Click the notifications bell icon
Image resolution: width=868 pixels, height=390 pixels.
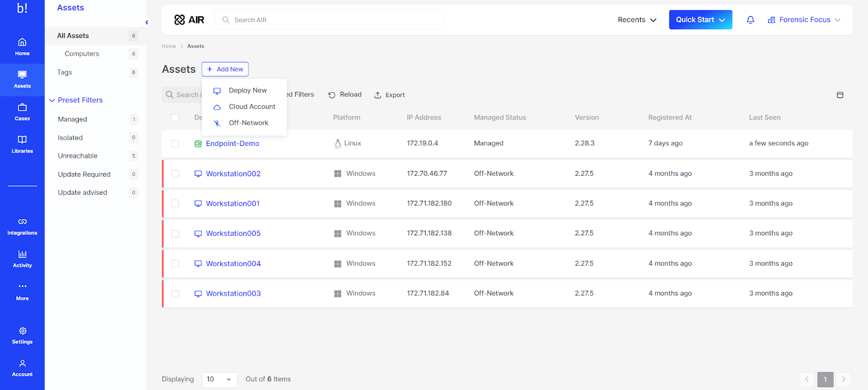coord(750,20)
